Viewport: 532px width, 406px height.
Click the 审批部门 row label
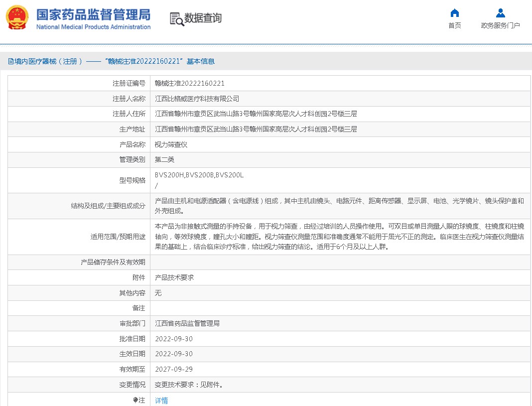133,323
